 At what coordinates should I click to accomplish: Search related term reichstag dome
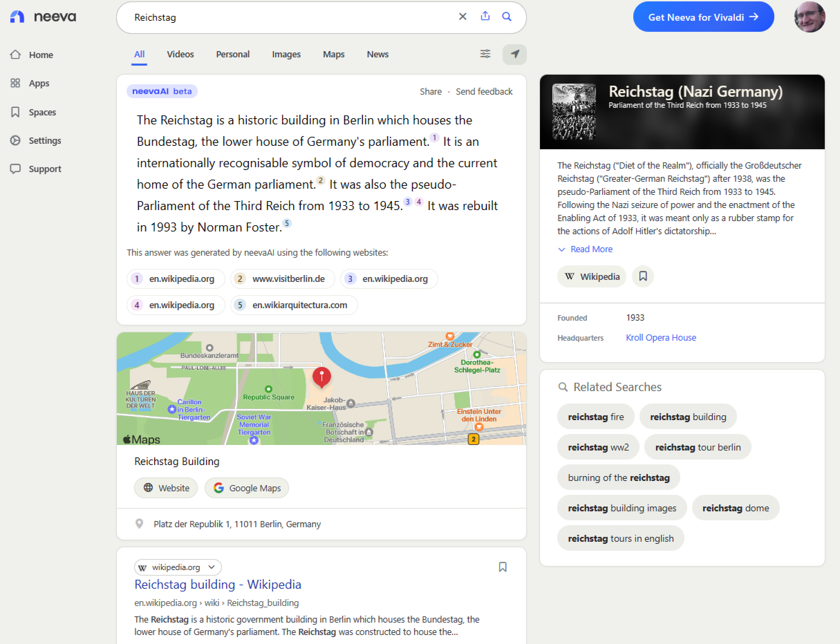[735, 508]
